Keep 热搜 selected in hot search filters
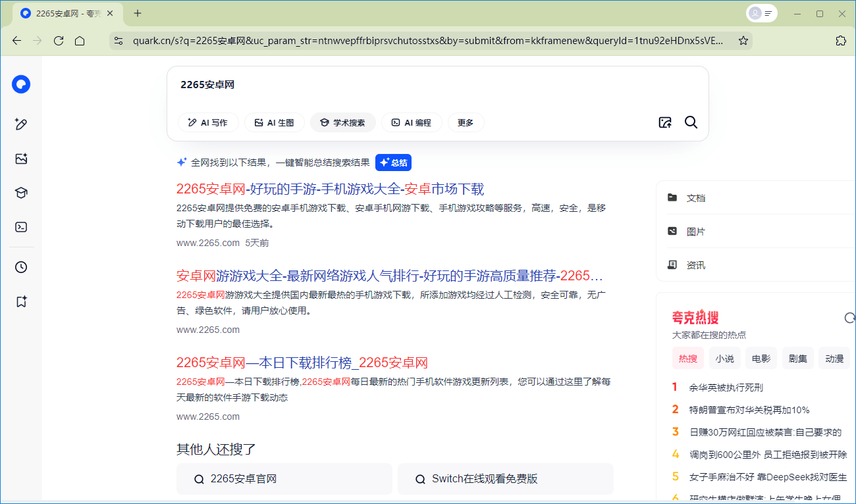 point(687,358)
